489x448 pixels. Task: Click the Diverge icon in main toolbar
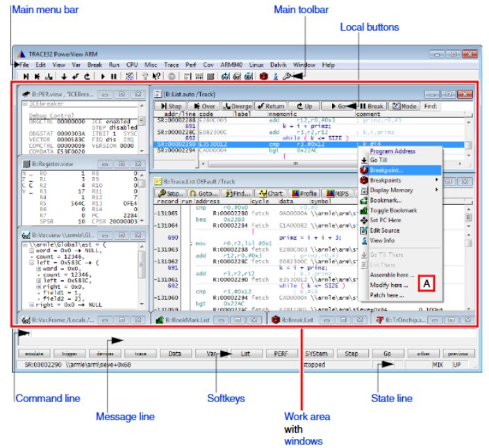click(x=49, y=76)
